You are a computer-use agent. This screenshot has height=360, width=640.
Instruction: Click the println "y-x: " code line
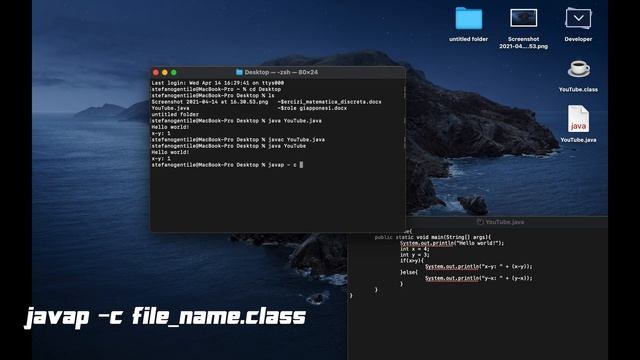(479, 278)
